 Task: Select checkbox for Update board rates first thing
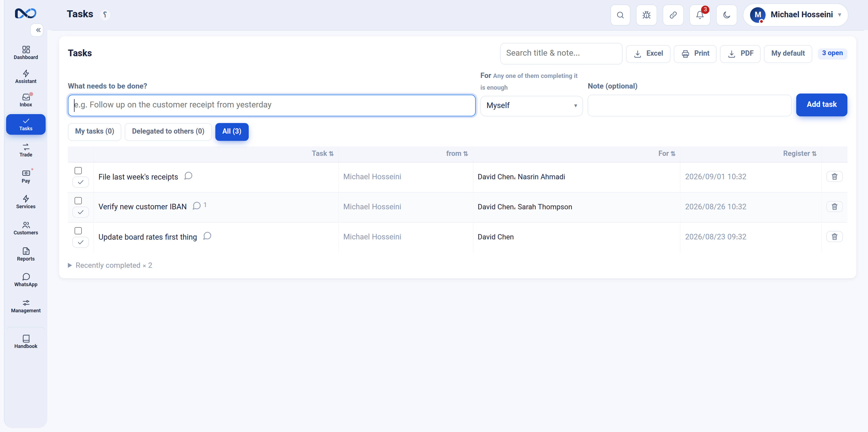[x=78, y=231]
